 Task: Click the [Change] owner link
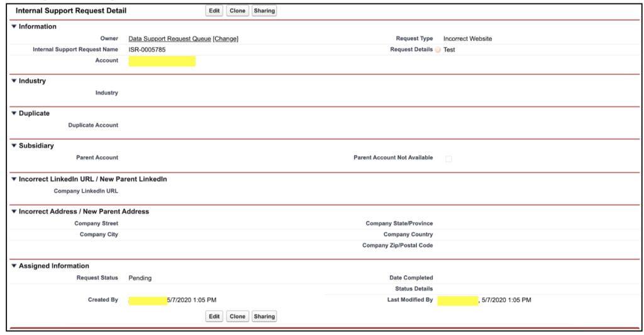226,39
